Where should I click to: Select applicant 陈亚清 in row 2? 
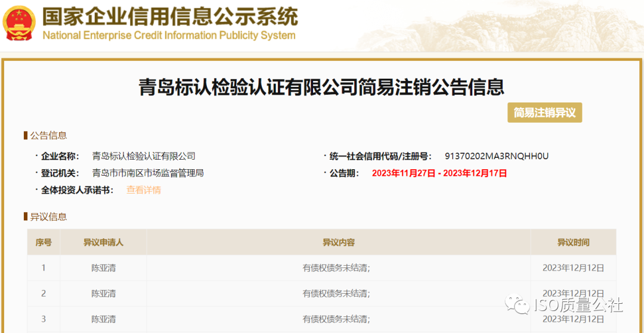[x=104, y=294]
